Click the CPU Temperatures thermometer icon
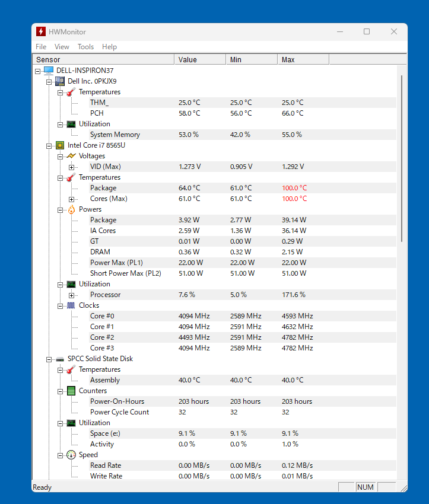Screen dimensions: 429x504 pyautogui.click(x=71, y=177)
